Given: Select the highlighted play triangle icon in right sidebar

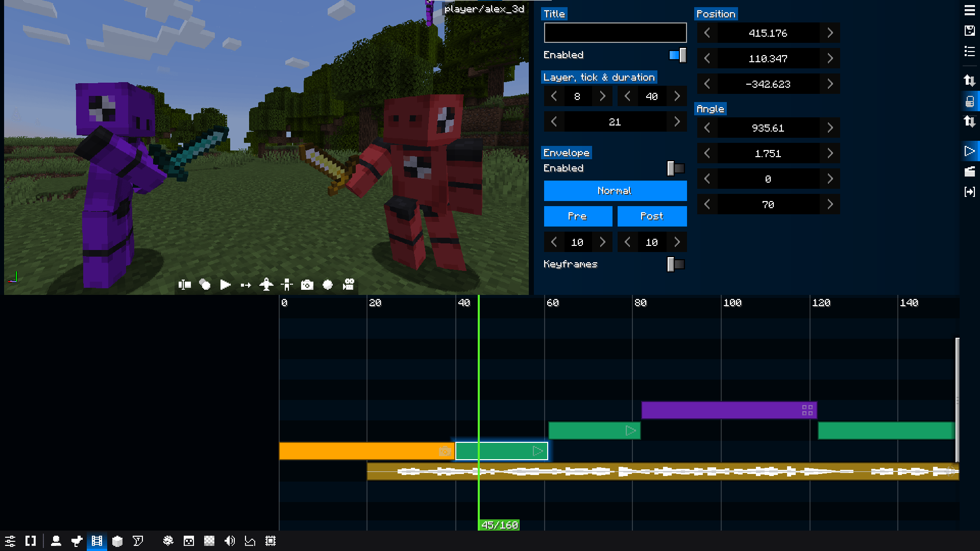Looking at the screenshot, I should click(x=970, y=151).
